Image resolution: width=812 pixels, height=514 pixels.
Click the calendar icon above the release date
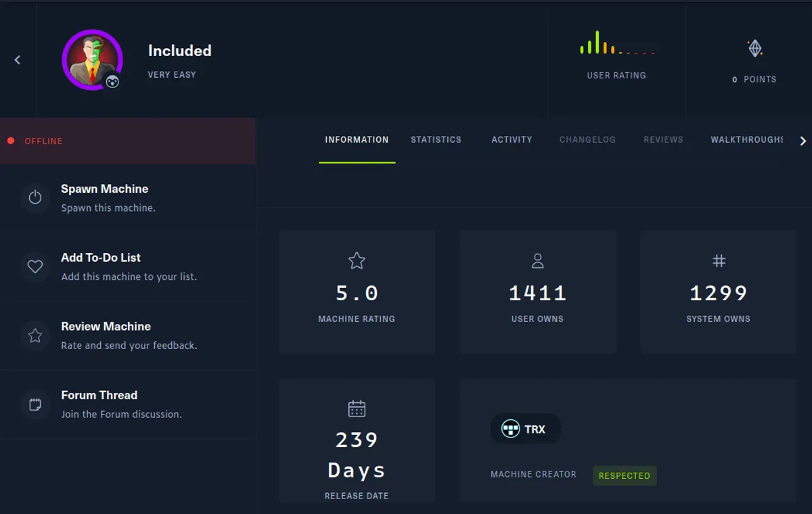click(357, 408)
